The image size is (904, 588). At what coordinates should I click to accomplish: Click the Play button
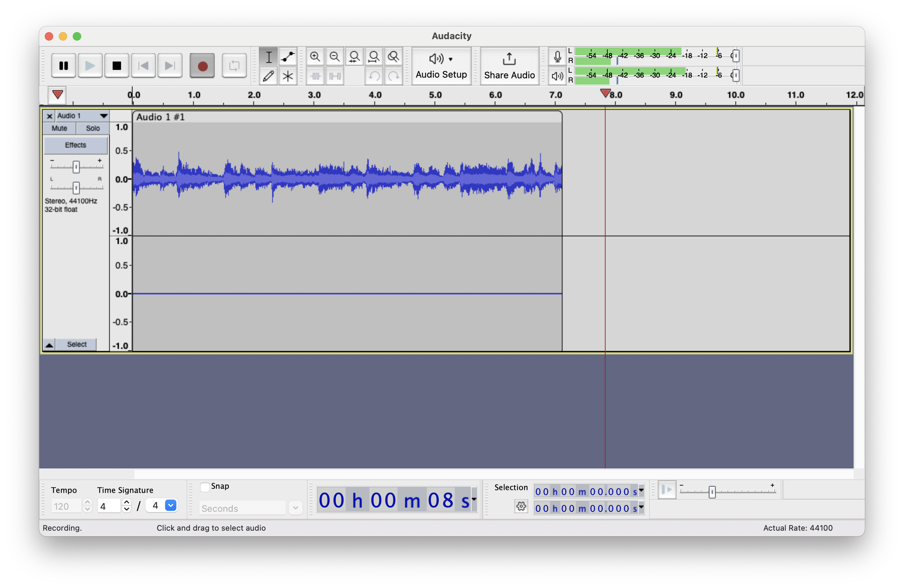(x=90, y=66)
